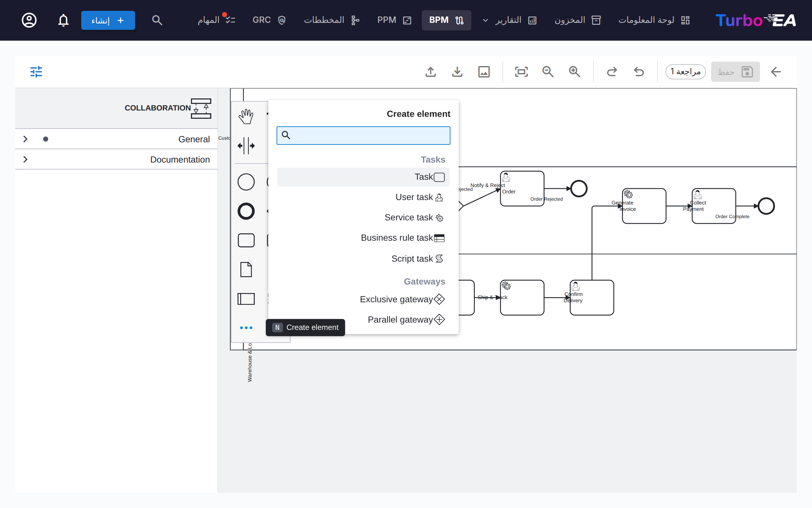Open the التقارير dropdown arrow
812x508 pixels.
point(485,21)
